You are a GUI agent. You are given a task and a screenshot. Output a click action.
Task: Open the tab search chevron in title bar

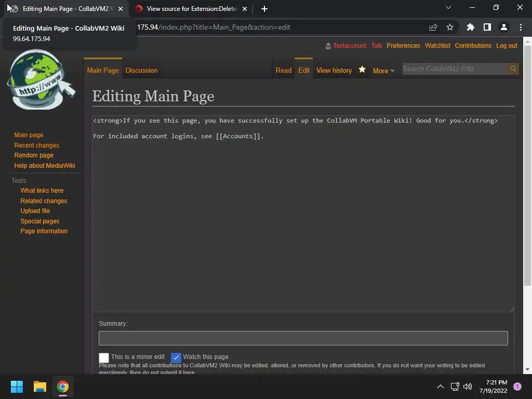tap(448, 7)
